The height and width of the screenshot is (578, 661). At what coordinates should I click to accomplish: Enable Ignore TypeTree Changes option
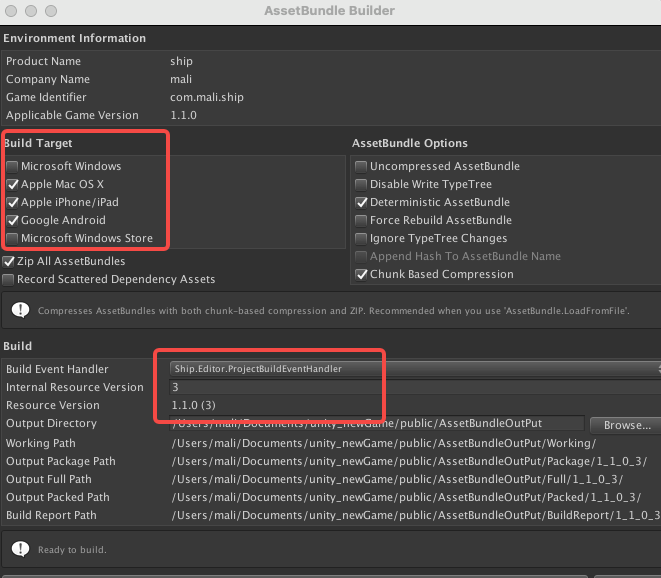point(361,239)
